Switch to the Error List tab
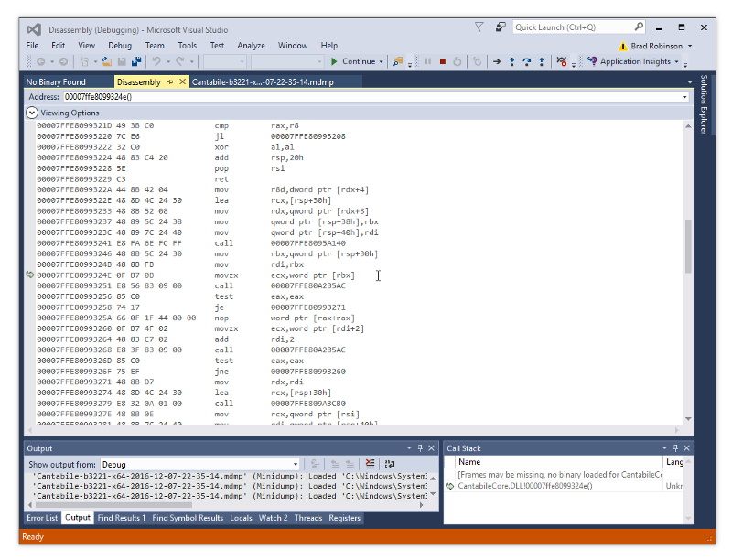 (42, 518)
